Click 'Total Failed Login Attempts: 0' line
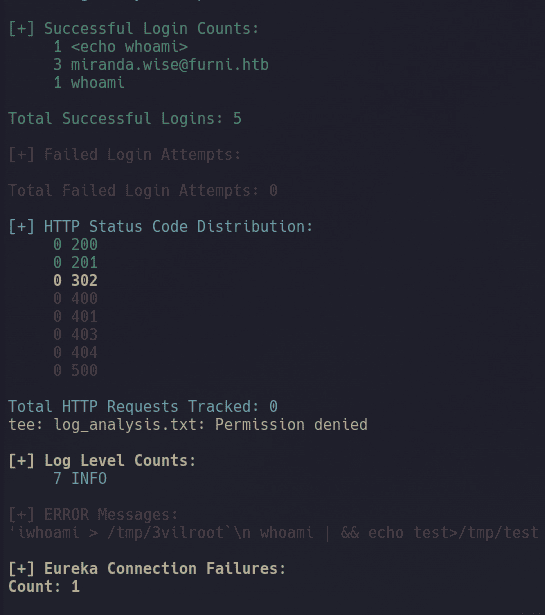545x615 pixels. point(143,191)
